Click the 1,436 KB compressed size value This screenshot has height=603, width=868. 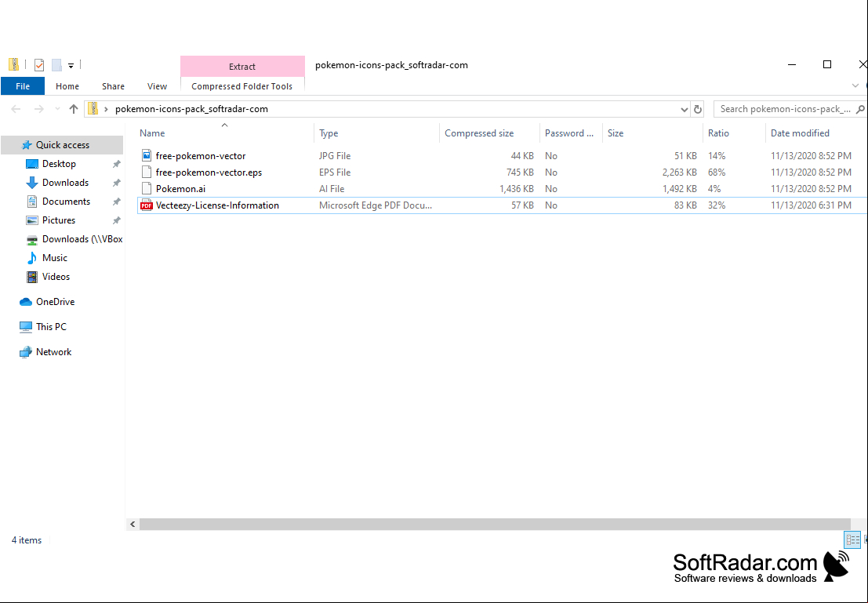click(517, 189)
